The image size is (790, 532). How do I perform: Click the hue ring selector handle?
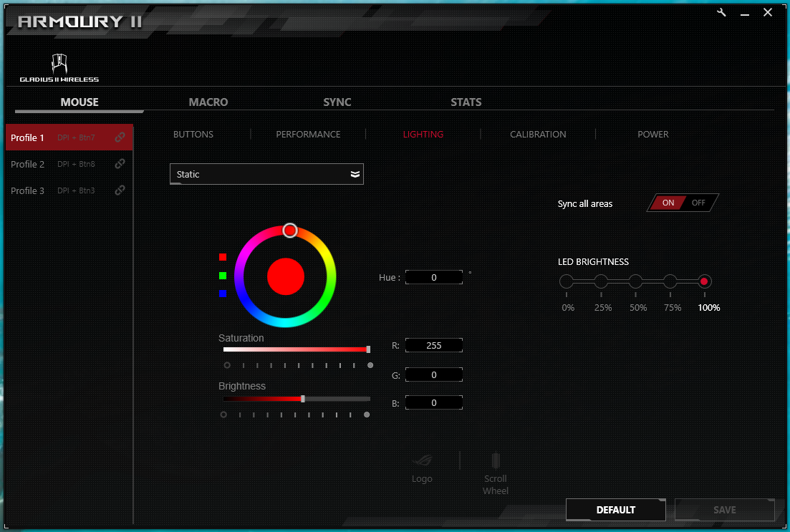point(289,231)
